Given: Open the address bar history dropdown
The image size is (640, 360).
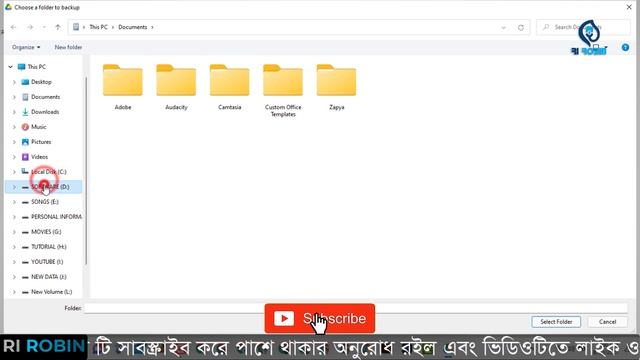Looking at the screenshot, I should pos(504,27).
